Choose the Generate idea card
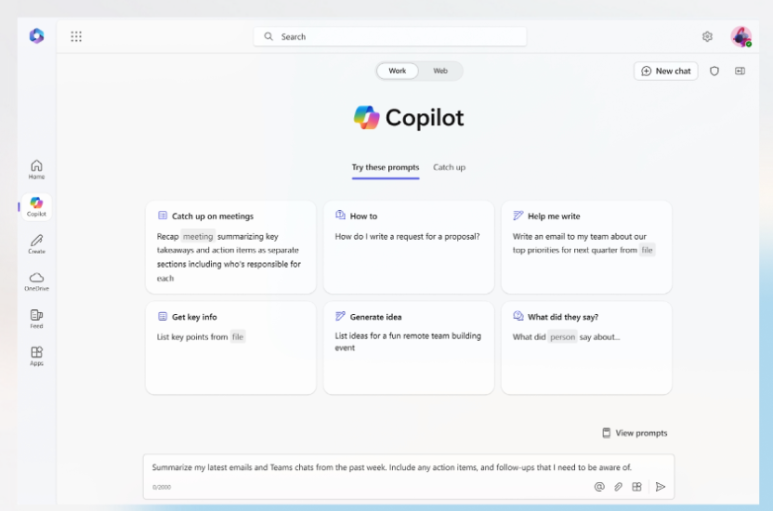The width and height of the screenshot is (773, 511). coord(409,348)
